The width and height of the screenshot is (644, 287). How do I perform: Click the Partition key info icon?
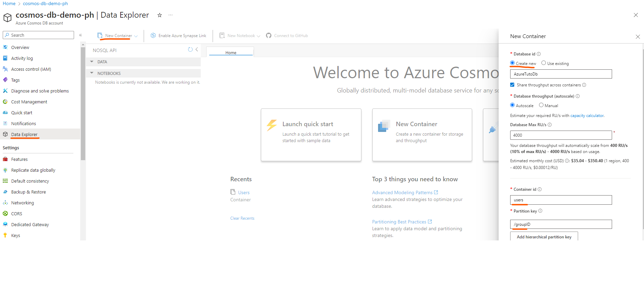[x=540, y=211]
